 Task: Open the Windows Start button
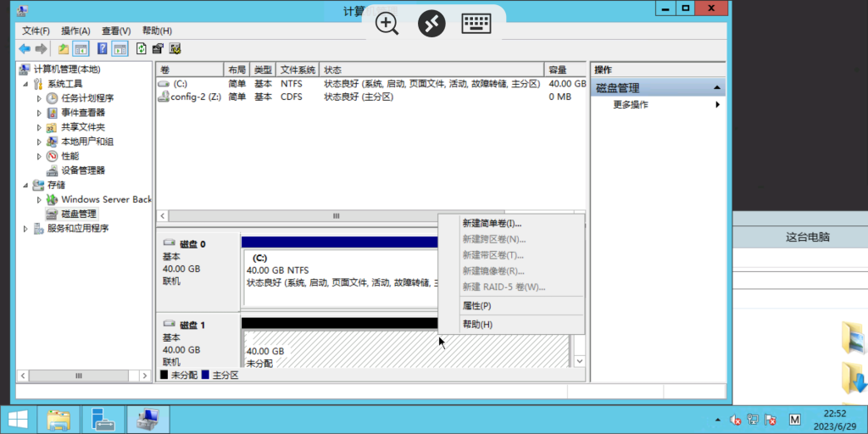(x=19, y=420)
